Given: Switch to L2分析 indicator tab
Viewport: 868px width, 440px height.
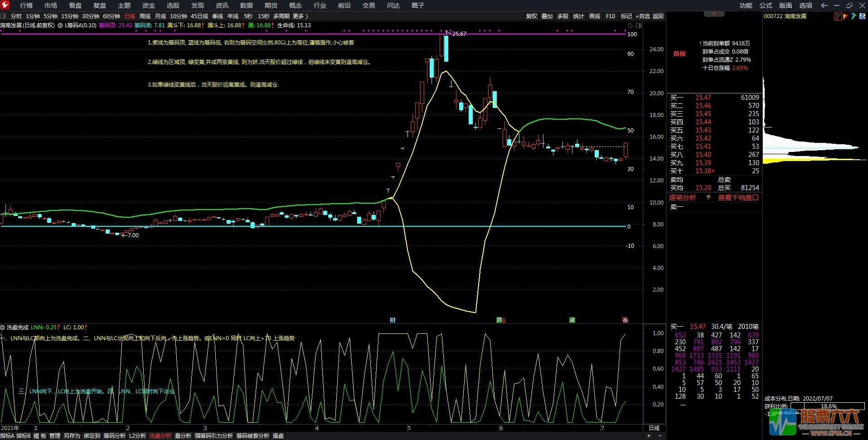Looking at the screenshot, I should pyautogui.click(x=137, y=435).
